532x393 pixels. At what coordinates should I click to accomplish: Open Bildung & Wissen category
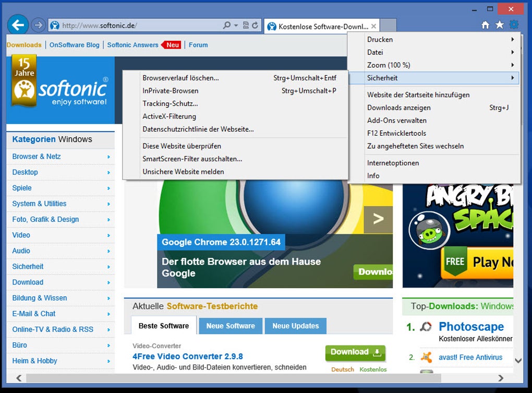point(61,299)
